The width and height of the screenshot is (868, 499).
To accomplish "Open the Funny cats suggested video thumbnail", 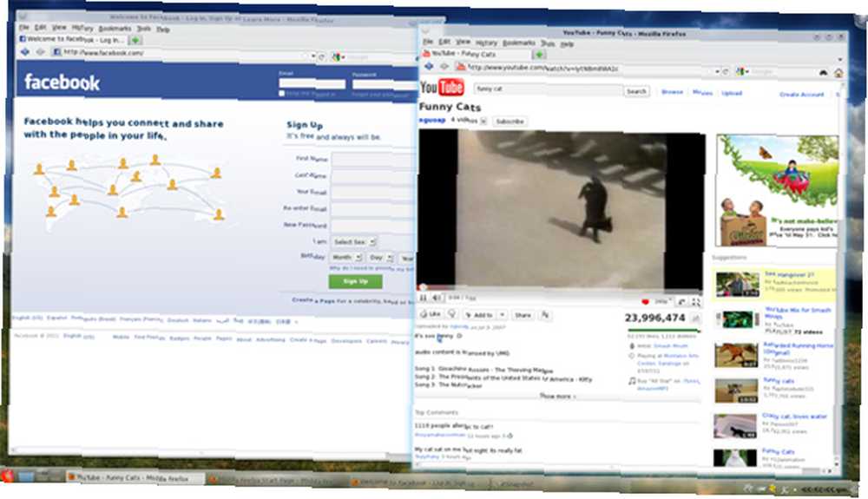I will (736, 391).
